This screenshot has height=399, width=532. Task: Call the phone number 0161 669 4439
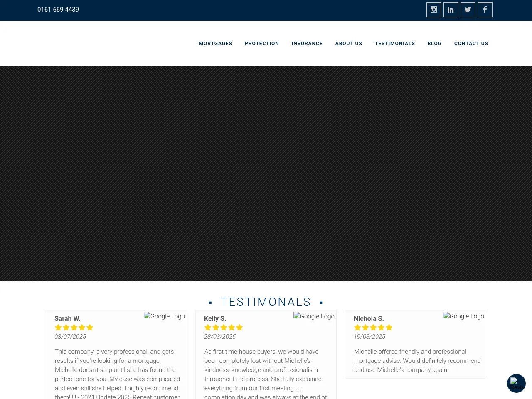pos(58,10)
